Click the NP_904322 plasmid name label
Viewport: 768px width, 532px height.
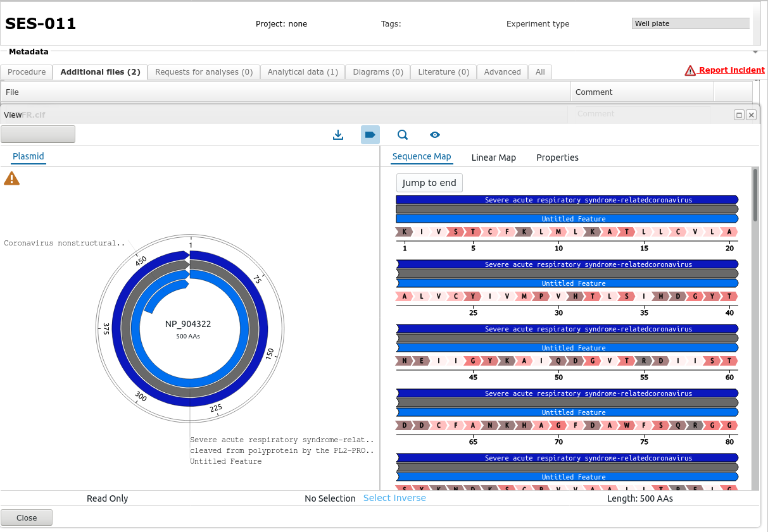(x=188, y=324)
